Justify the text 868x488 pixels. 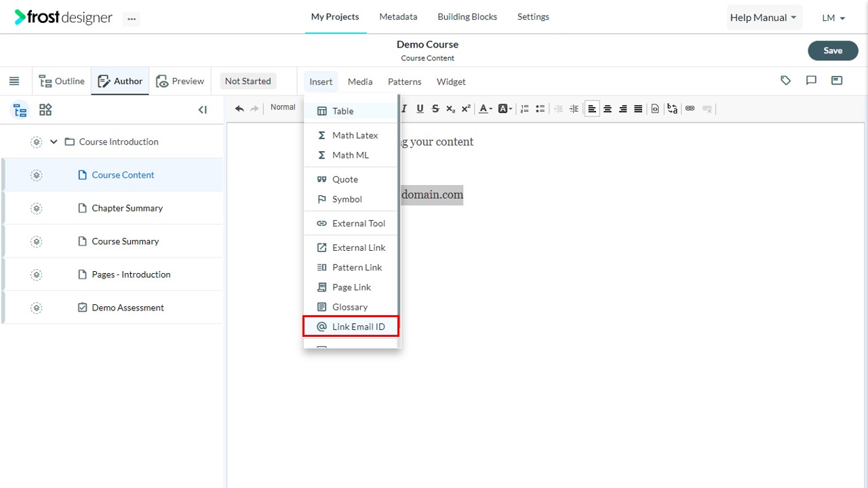click(x=638, y=108)
